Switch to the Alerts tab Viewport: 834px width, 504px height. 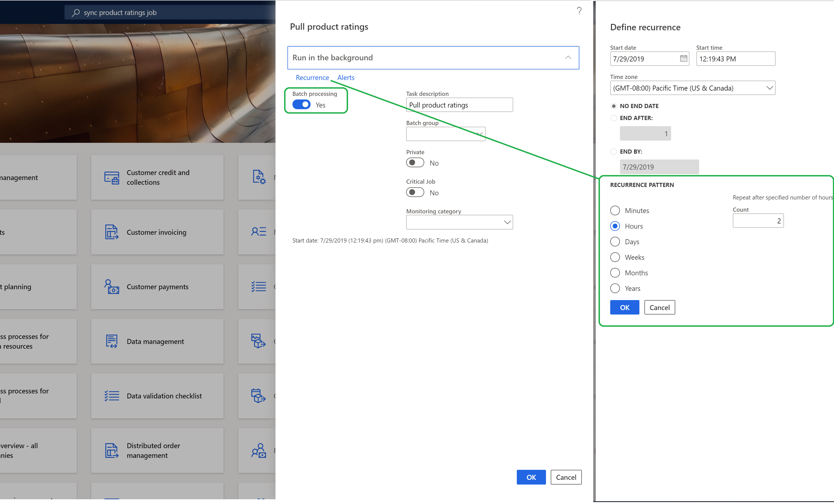tap(346, 77)
